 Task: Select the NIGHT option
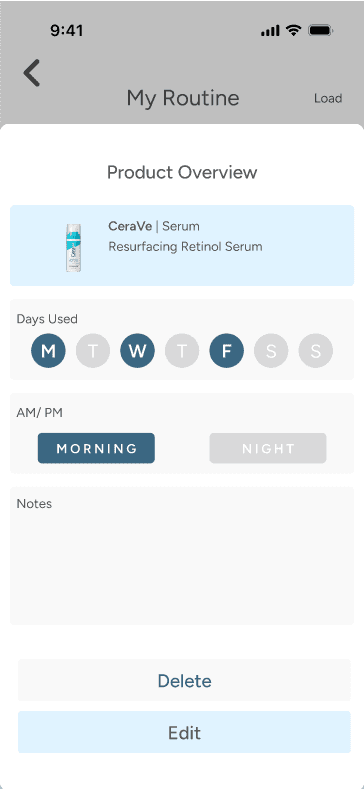pyautogui.click(x=268, y=448)
